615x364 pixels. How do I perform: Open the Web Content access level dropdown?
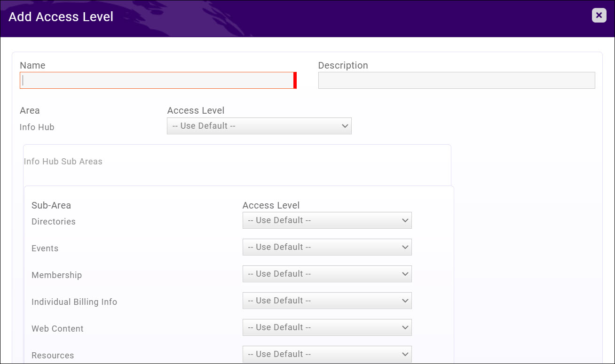tap(327, 327)
